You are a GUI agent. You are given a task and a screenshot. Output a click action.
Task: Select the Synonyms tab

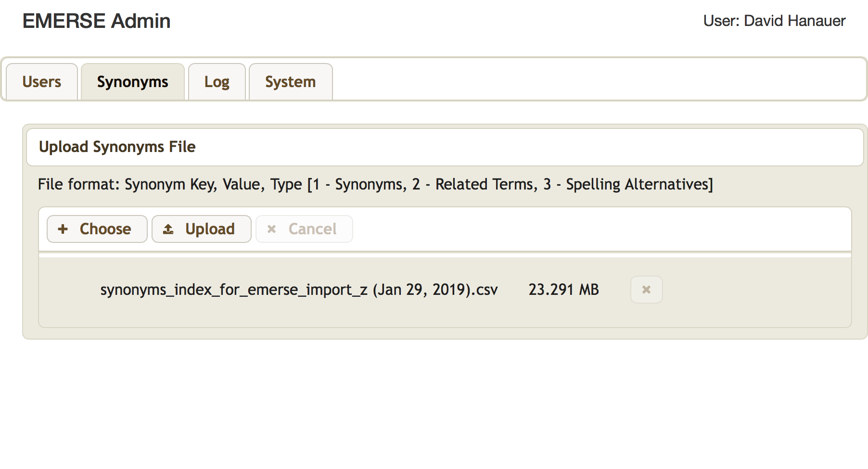[133, 82]
